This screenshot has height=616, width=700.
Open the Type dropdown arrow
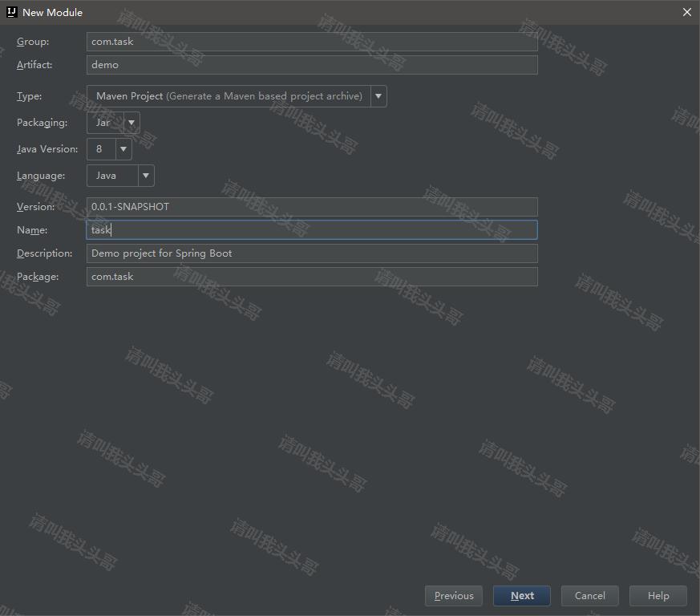378,96
